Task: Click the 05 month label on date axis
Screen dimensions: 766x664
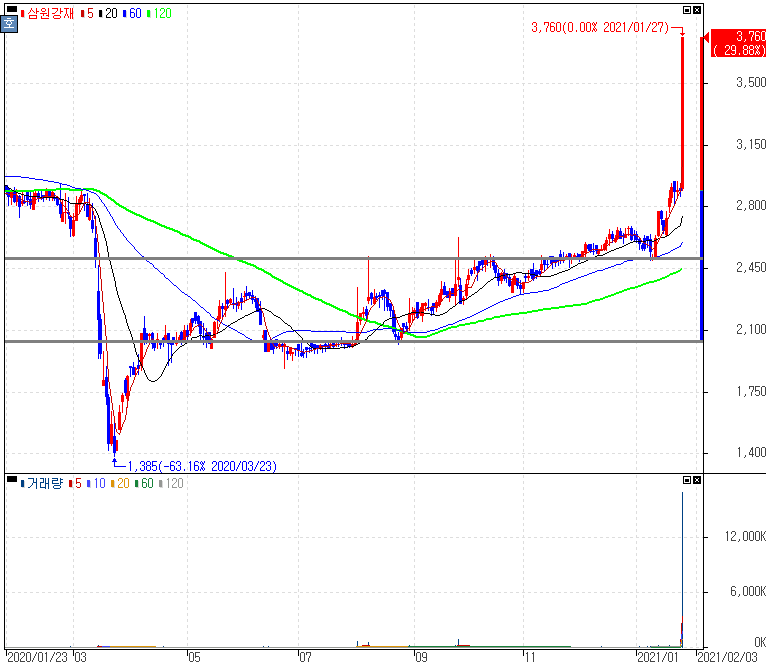Action: pos(194,658)
